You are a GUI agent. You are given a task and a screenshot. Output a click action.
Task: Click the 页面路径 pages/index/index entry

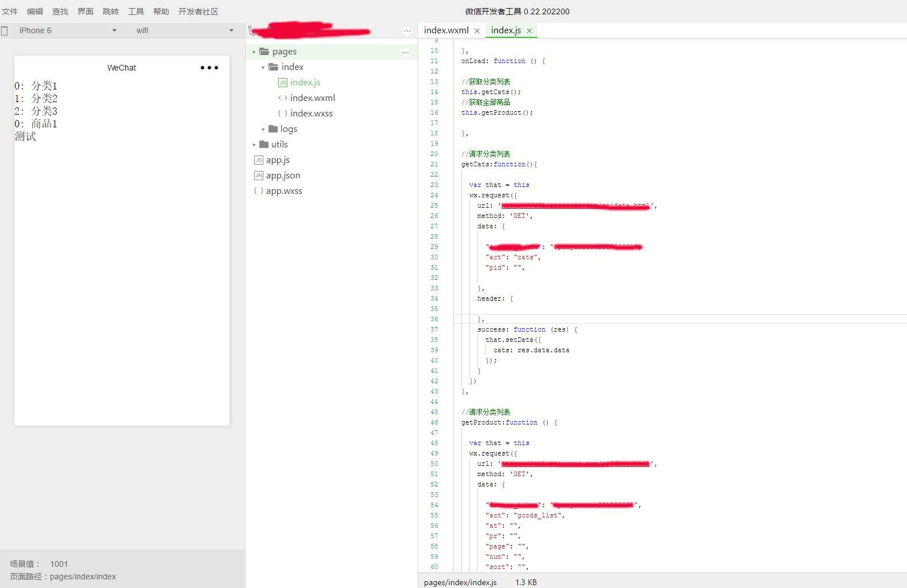[63, 577]
